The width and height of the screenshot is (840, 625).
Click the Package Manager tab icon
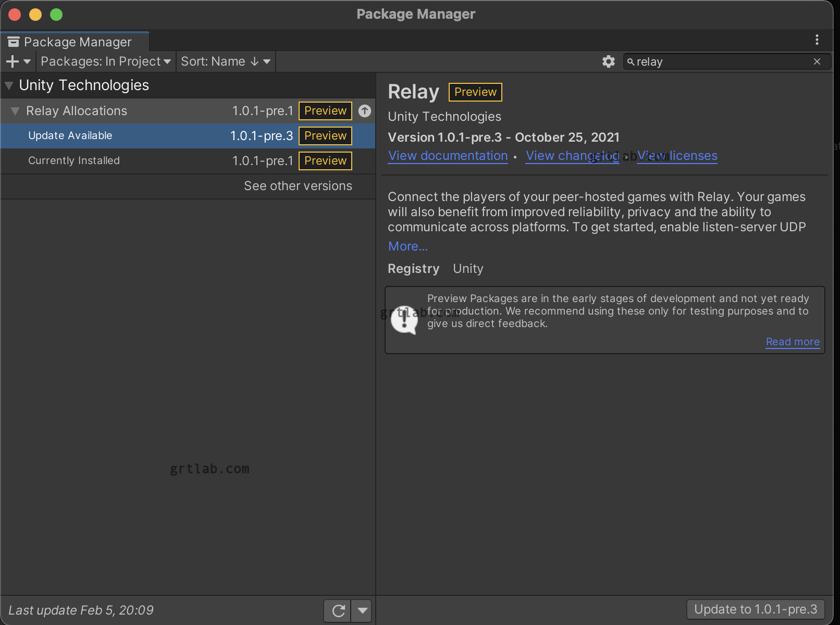pyautogui.click(x=14, y=41)
